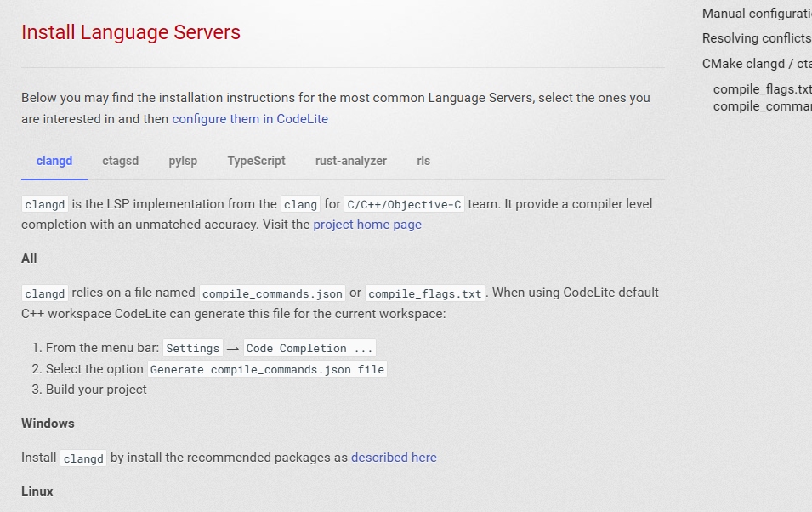This screenshot has width=812, height=512.
Task: Follow the 'configure them in CodeLite' link
Action: coord(250,119)
